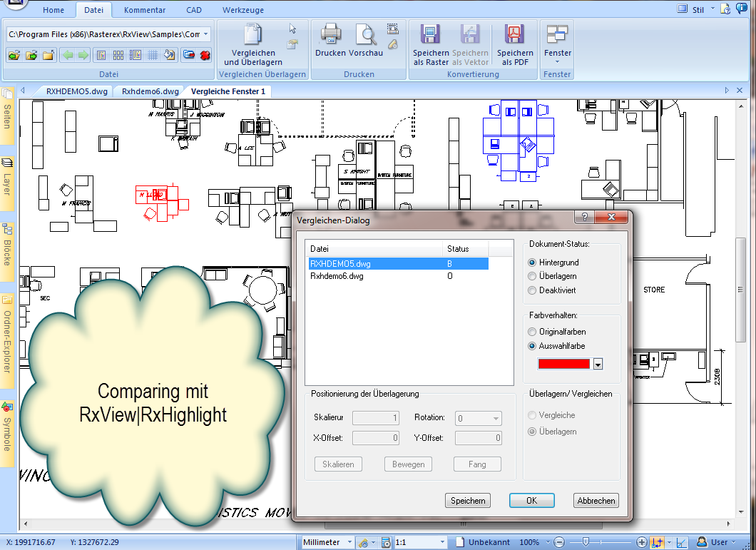Expand the file path dropdown

coord(206,34)
